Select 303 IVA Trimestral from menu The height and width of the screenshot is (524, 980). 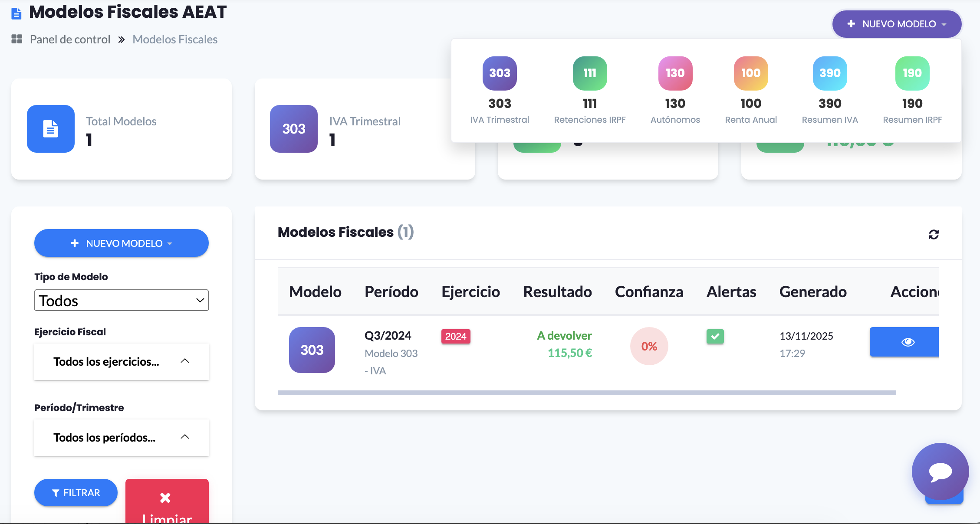coord(500,74)
